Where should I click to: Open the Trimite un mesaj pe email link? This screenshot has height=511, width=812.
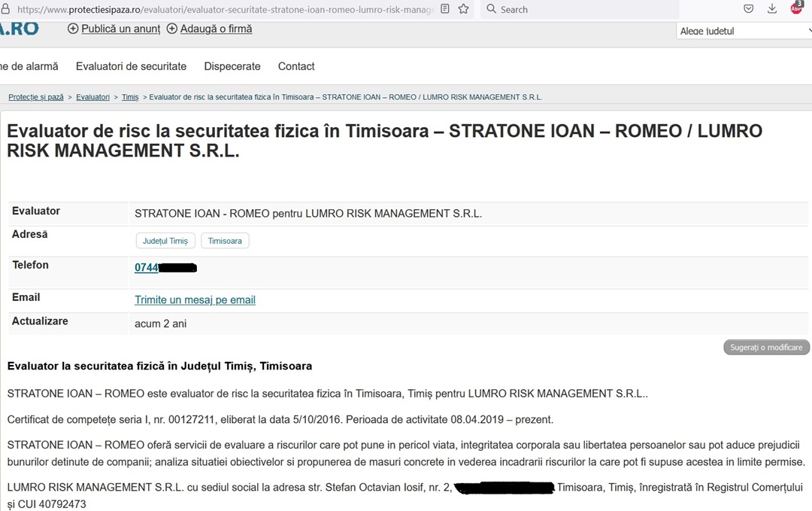[x=195, y=300]
